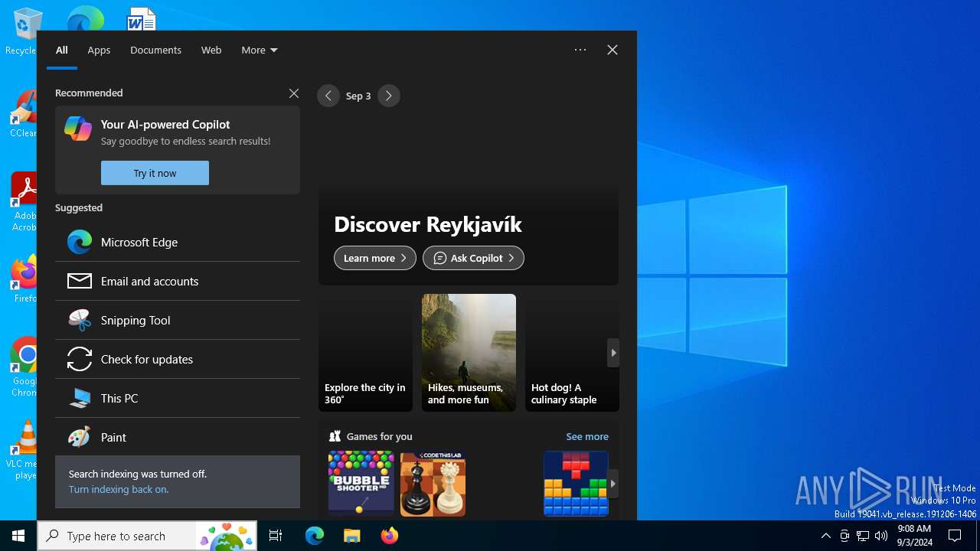
Task: Open Hikes, museums, and more fun card
Action: pyautogui.click(x=469, y=353)
